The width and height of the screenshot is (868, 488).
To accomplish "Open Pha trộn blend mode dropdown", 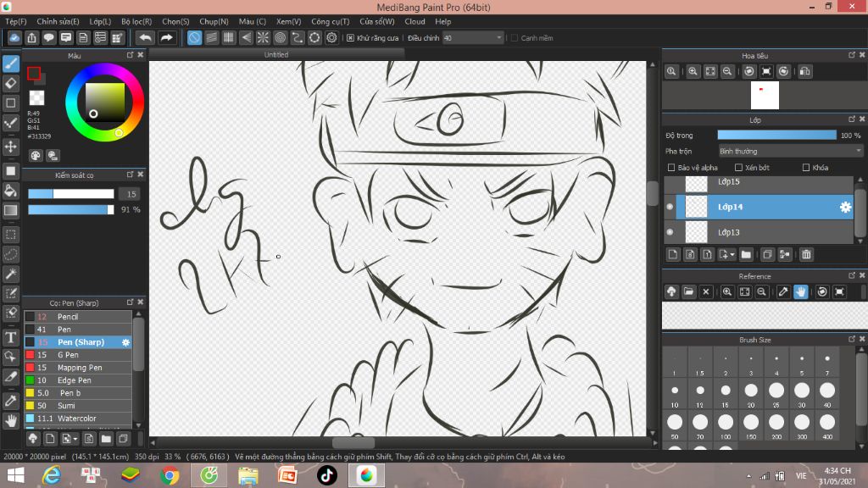I will pyautogui.click(x=790, y=151).
